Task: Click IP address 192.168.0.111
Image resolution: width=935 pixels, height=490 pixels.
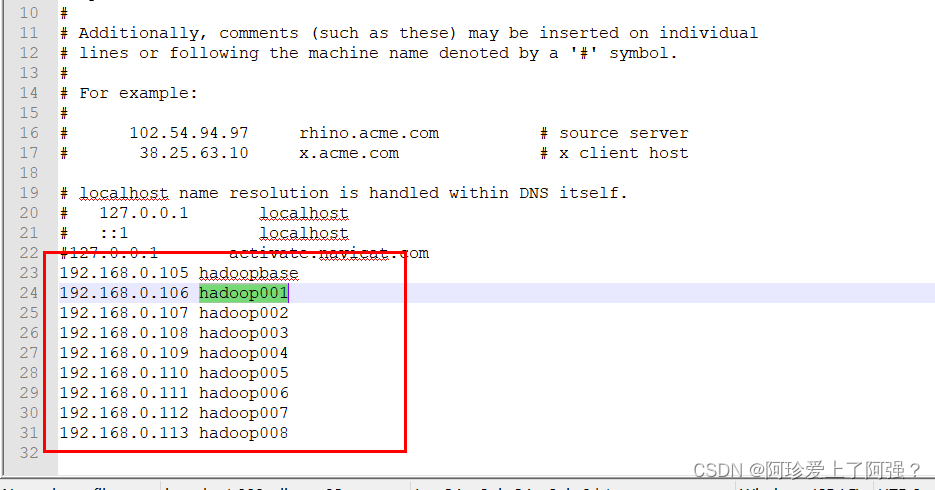Action: pos(124,393)
